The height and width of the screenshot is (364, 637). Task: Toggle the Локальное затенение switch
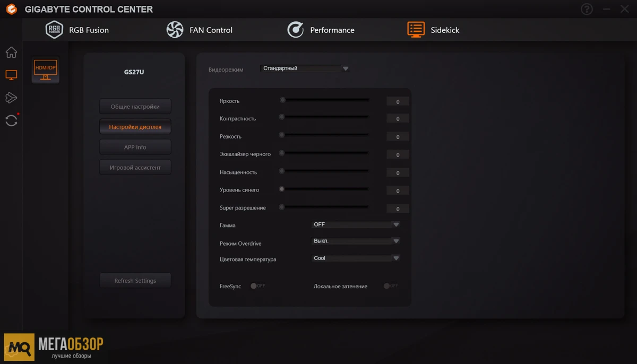pos(391,286)
